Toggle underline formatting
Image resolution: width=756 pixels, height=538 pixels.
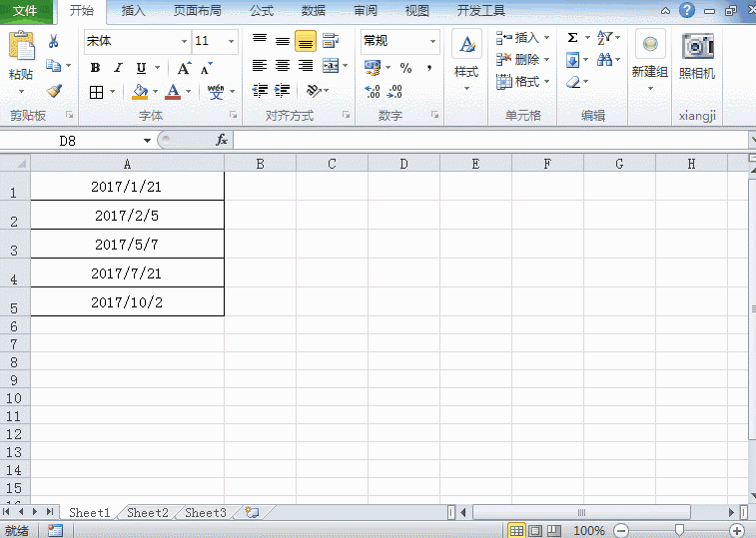141,68
